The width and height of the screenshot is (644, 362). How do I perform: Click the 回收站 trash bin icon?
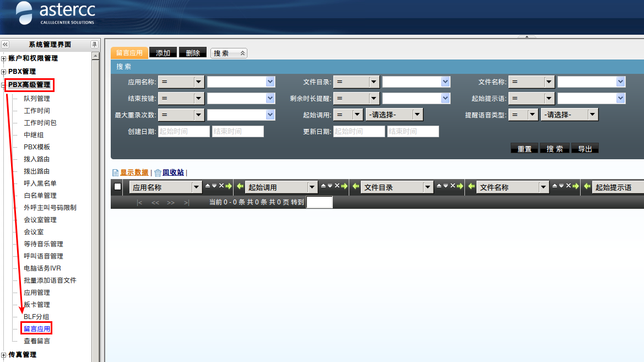coord(158,172)
